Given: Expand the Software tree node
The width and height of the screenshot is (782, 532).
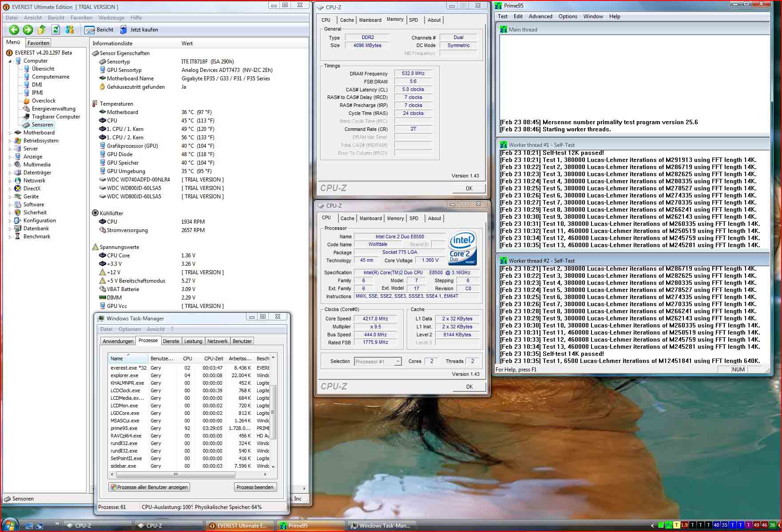Looking at the screenshot, I should point(10,205).
